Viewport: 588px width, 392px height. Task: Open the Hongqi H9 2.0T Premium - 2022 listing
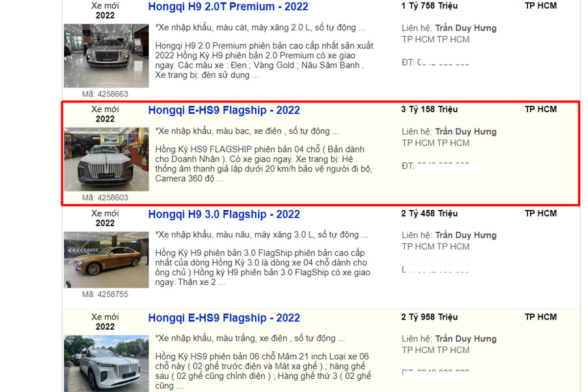coord(228,7)
